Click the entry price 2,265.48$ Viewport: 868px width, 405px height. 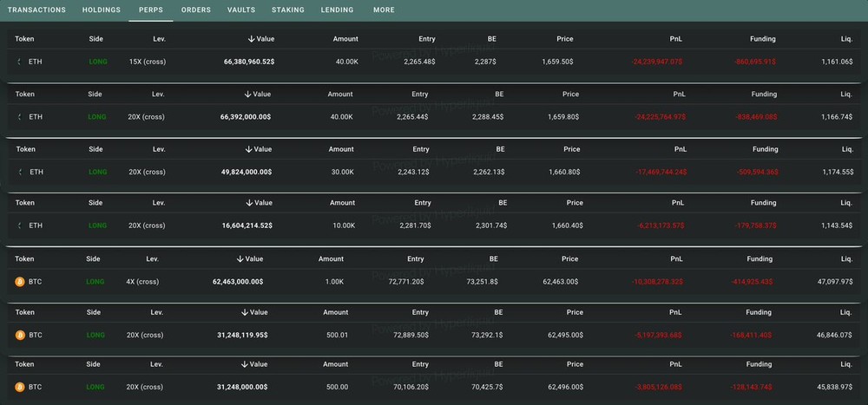(x=419, y=62)
